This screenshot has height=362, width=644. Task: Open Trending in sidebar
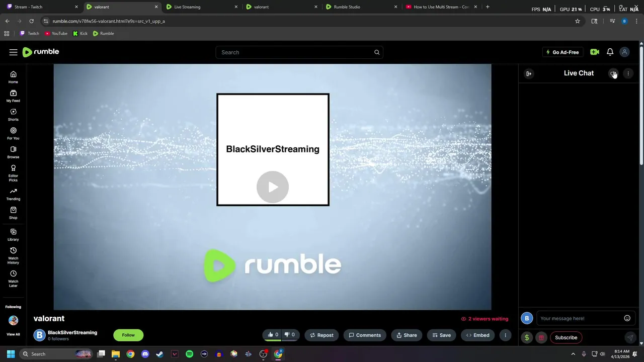[13, 194]
